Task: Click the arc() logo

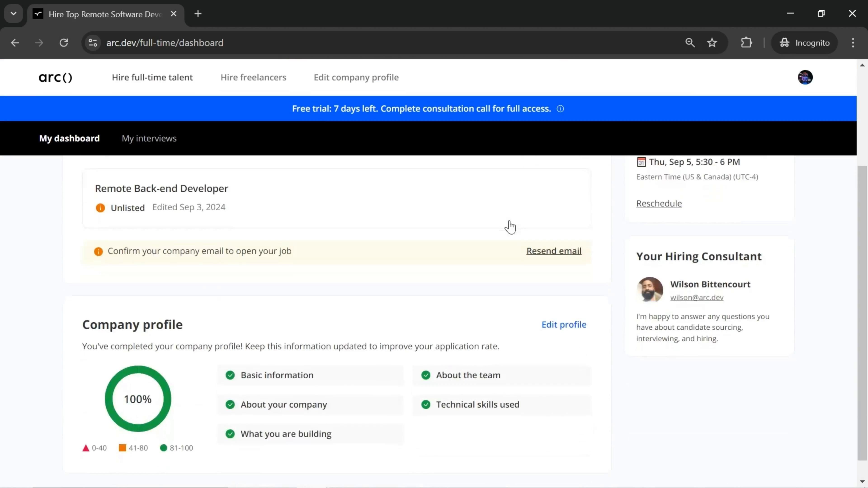Action: pyautogui.click(x=55, y=77)
